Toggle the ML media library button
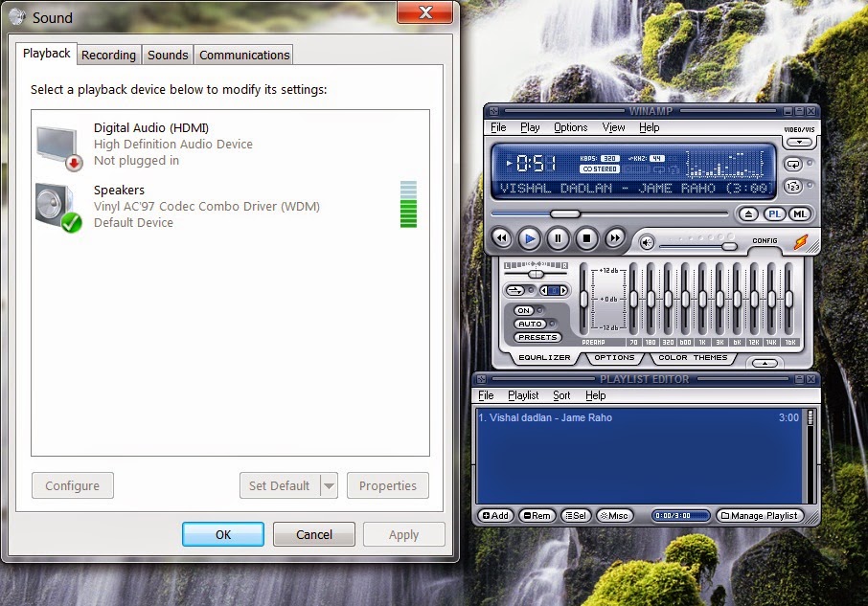 pos(800,214)
